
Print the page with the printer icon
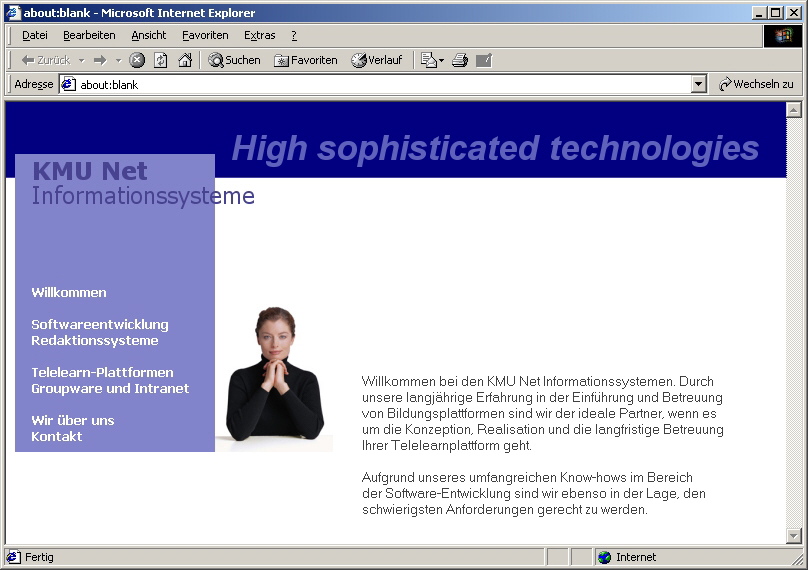[x=460, y=60]
